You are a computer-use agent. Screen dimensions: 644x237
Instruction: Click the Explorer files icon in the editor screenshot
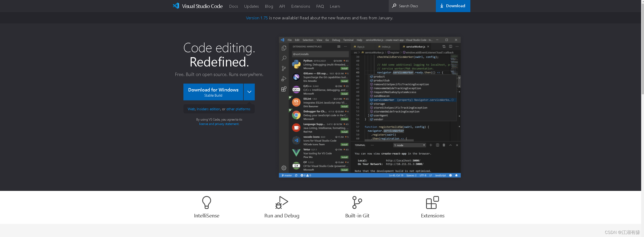pos(284,48)
